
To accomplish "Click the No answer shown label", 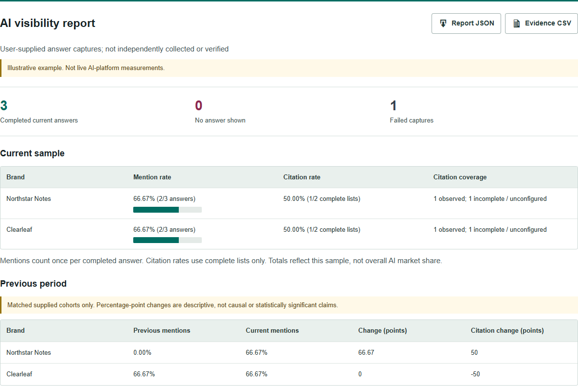I will pyautogui.click(x=220, y=120).
